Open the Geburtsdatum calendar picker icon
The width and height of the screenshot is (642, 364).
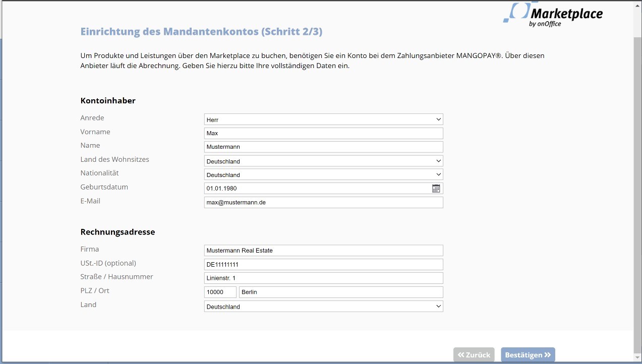(436, 189)
